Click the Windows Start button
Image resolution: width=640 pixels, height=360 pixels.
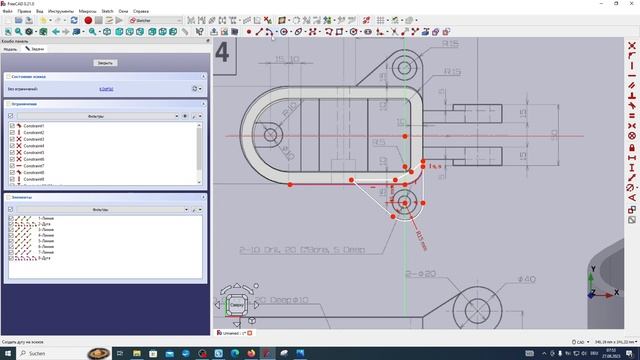coord(8,353)
